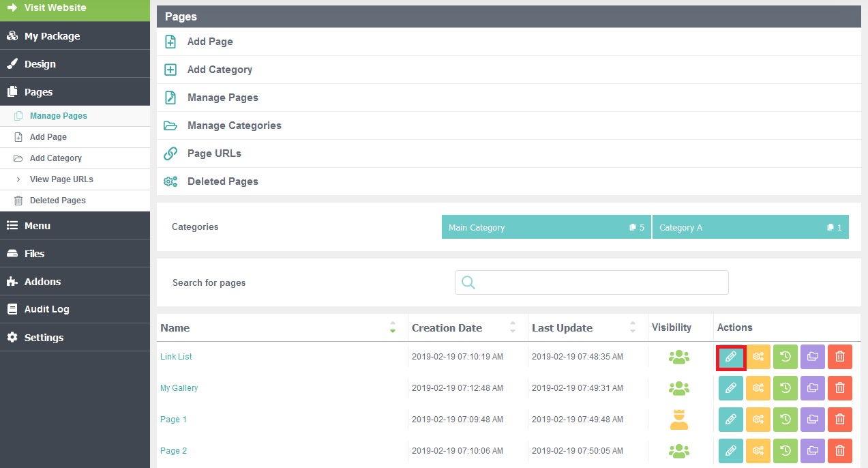Image resolution: width=868 pixels, height=468 pixels.
Task: Open history clock icon for Page 2
Action: tap(785, 451)
